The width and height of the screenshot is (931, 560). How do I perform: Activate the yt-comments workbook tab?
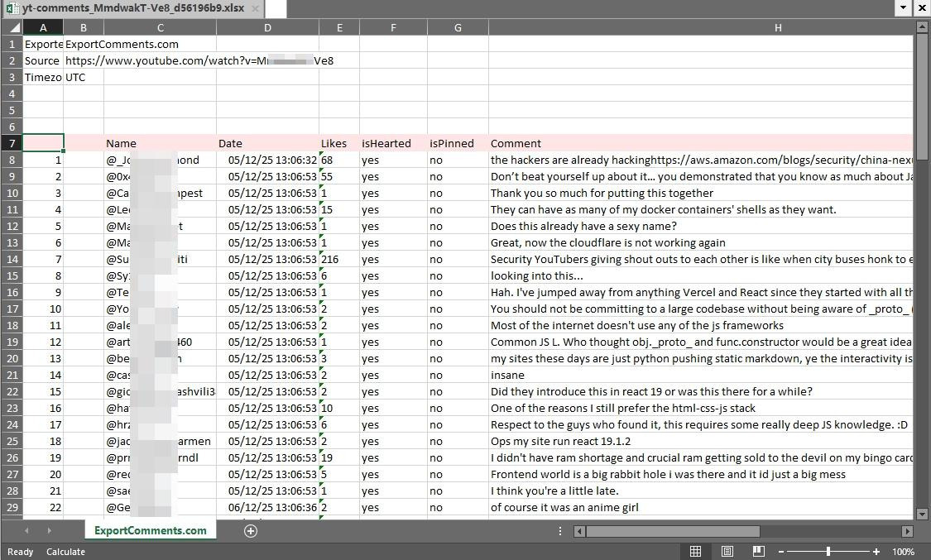pos(132,7)
